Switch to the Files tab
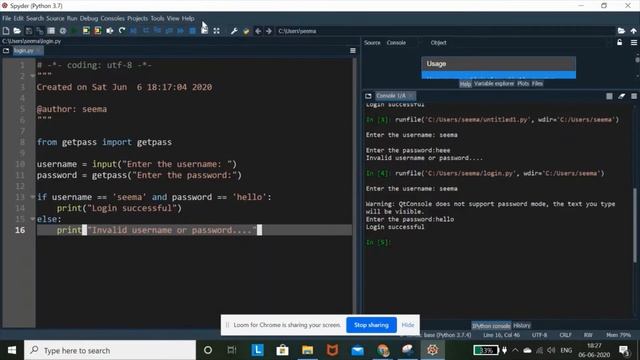 click(x=537, y=84)
